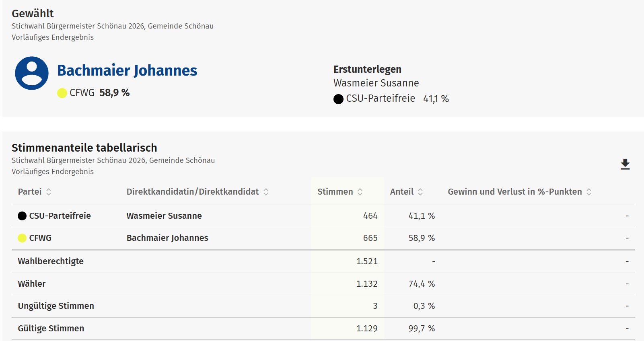644x341 pixels.
Task: Sort table by Partei column arrows
Action: point(49,192)
